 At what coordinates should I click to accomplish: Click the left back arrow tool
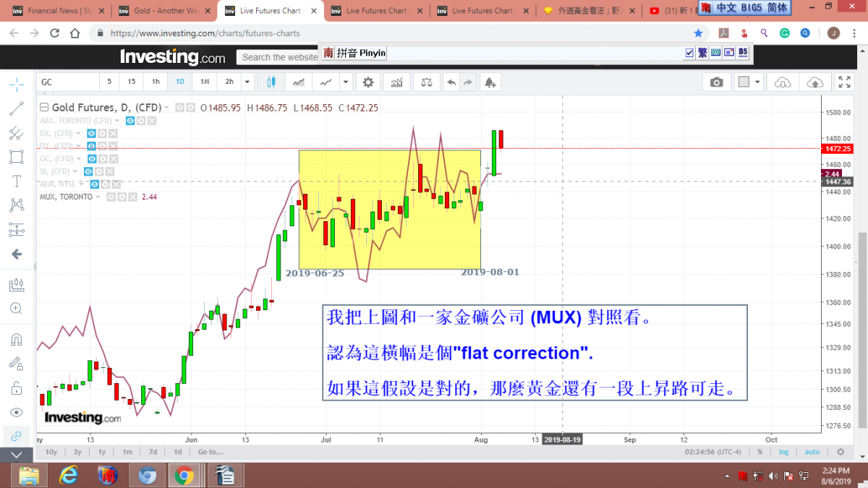17,254
